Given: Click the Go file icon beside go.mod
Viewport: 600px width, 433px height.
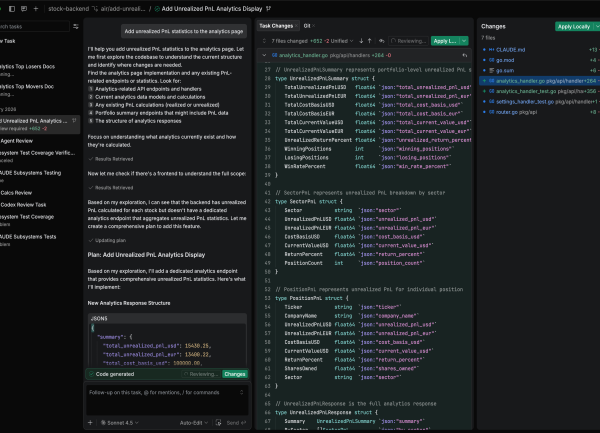Looking at the screenshot, I should tap(491, 60).
